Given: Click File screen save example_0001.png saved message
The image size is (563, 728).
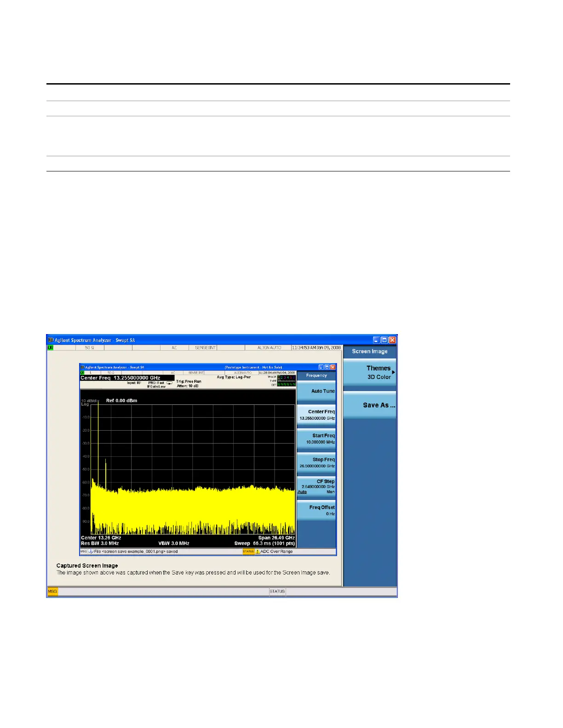Looking at the screenshot, I should point(136,552).
